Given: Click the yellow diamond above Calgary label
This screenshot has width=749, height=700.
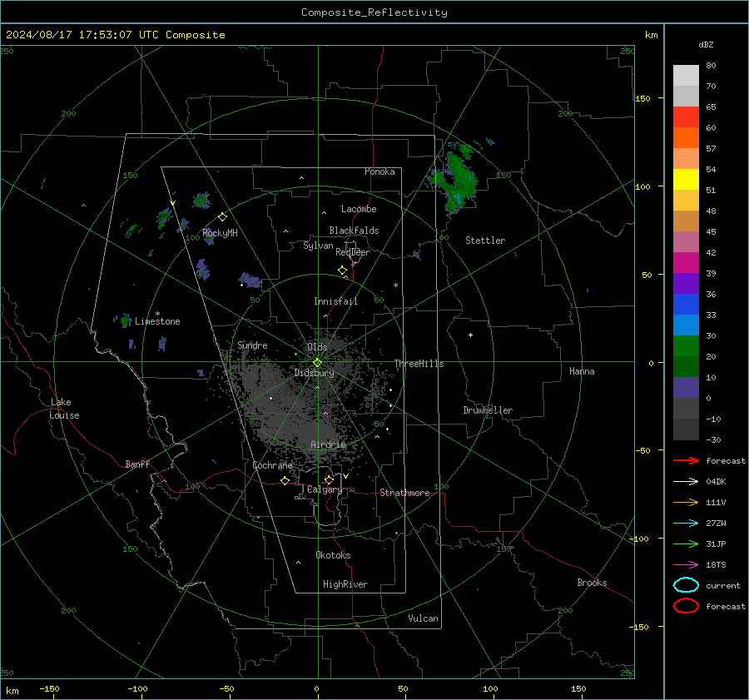Looking at the screenshot, I should [x=329, y=479].
